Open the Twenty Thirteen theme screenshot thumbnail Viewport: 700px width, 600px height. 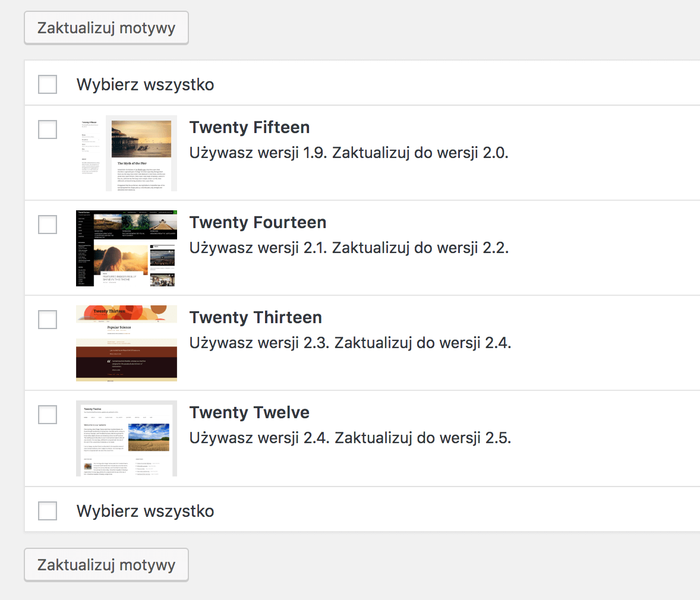click(x=127, y=343)
